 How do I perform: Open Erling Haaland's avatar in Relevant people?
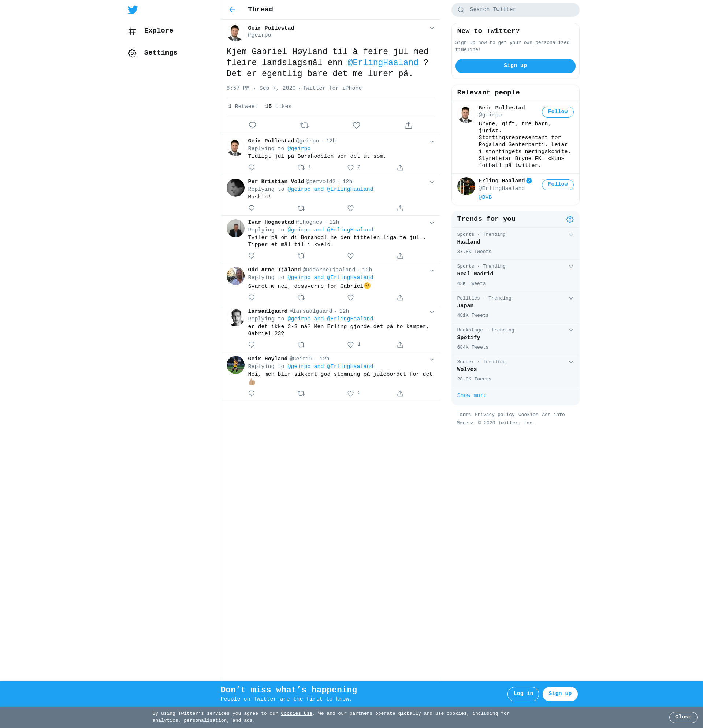466,186
